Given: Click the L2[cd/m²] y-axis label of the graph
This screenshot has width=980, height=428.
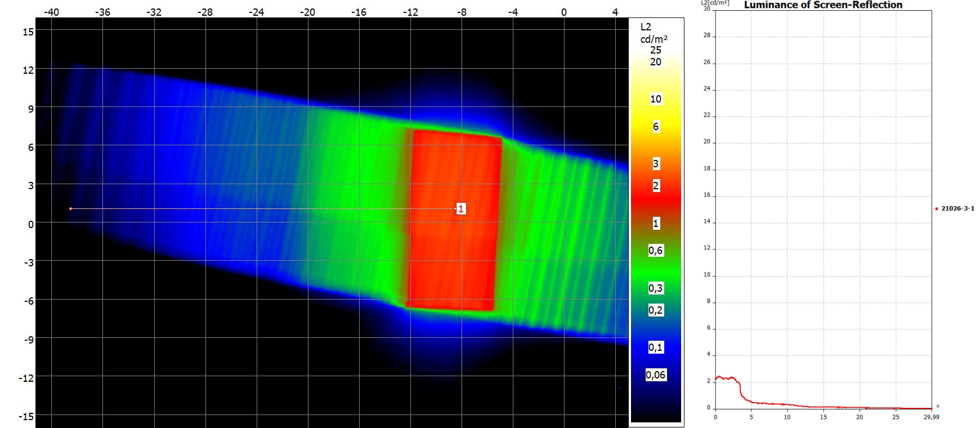Looking at the screenshot, I should [x=715, y=3].
